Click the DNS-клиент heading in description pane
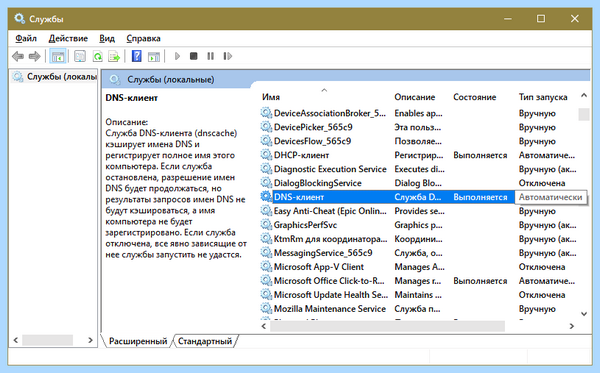 pyautogui.click(x=132, y=98)
